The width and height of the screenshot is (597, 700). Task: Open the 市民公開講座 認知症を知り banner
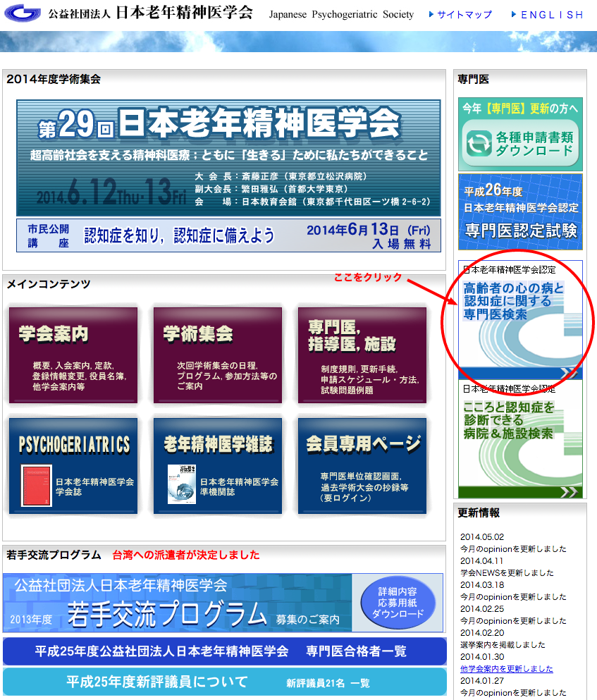(x=228, y=235)
